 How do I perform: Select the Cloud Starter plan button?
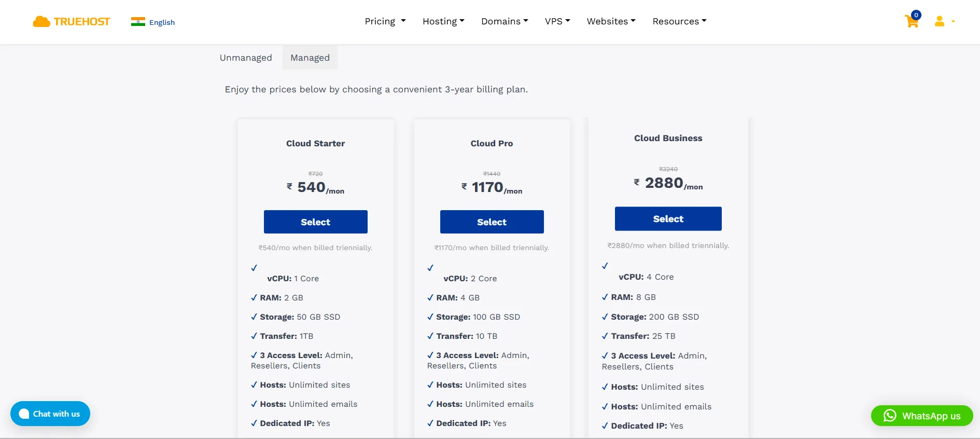[x=316, y=222]
